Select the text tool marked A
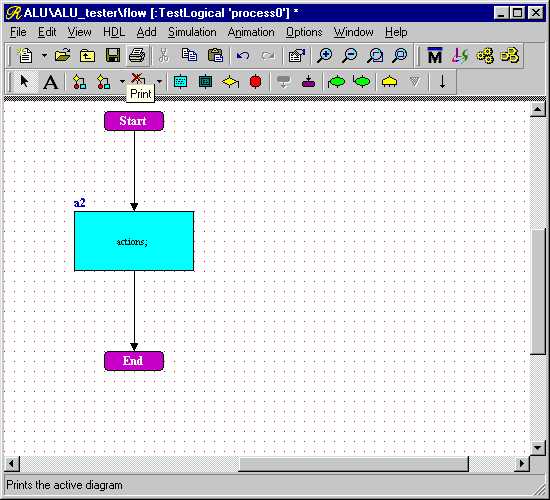The image size is (550, 500). 51,82
